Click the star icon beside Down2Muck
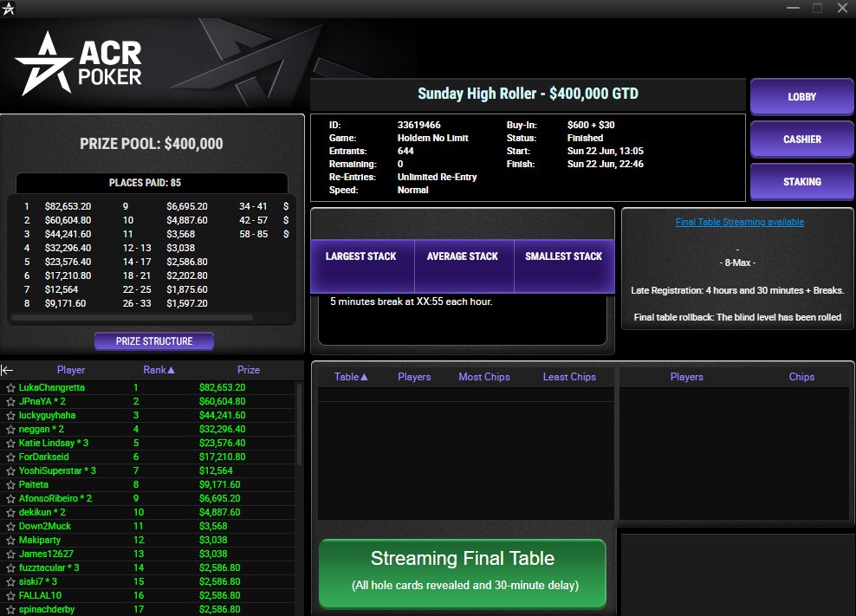Viewport: 856px width, 616px height. (10, 527)
